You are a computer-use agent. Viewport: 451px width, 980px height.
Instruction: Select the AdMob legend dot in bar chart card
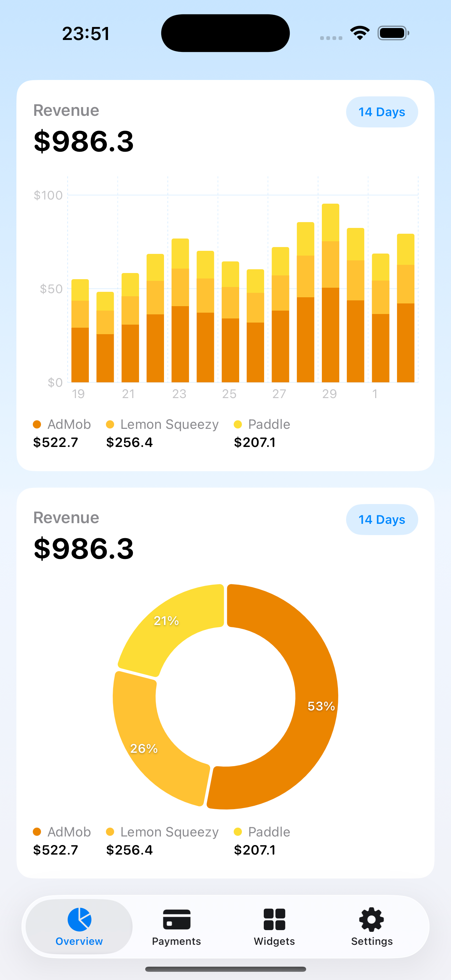[37, 424]
